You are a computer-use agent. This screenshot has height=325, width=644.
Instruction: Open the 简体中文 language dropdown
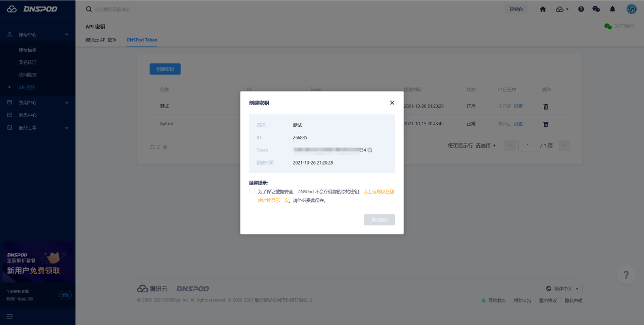[x=562, y=288]
